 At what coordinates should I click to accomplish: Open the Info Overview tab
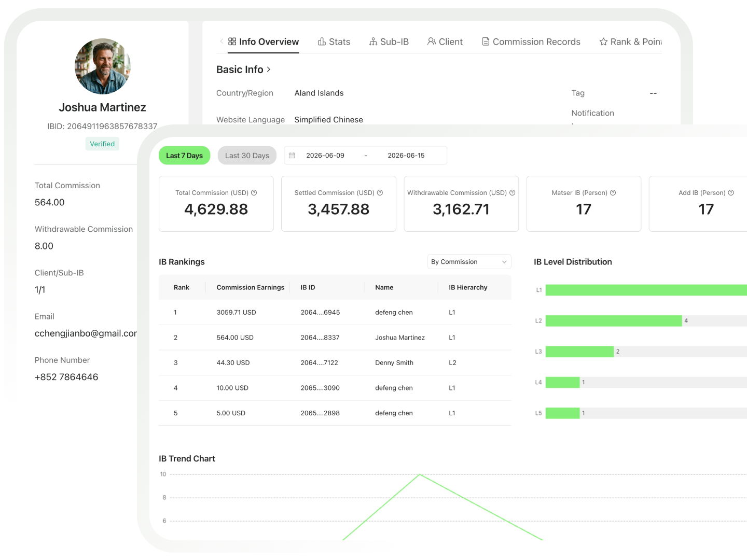[x=264, y=41]
